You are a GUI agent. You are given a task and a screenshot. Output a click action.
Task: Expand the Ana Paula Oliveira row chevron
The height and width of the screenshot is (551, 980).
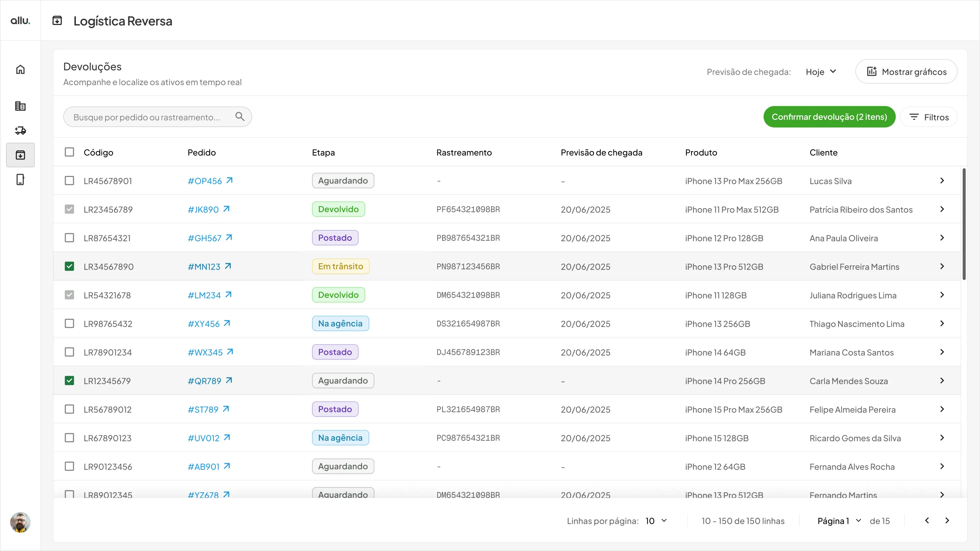click(942, 238)
